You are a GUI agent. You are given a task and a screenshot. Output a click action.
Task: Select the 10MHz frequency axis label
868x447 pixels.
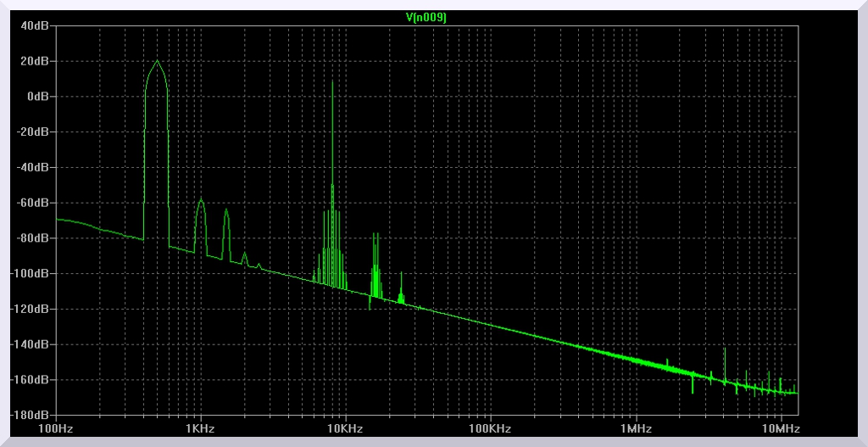click(780, 428)
